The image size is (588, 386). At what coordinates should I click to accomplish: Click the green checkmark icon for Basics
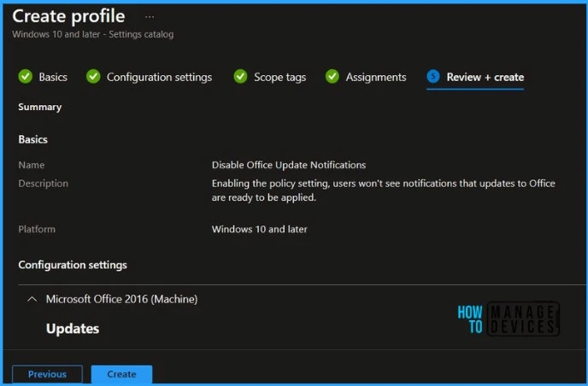[x=26, y=77]
